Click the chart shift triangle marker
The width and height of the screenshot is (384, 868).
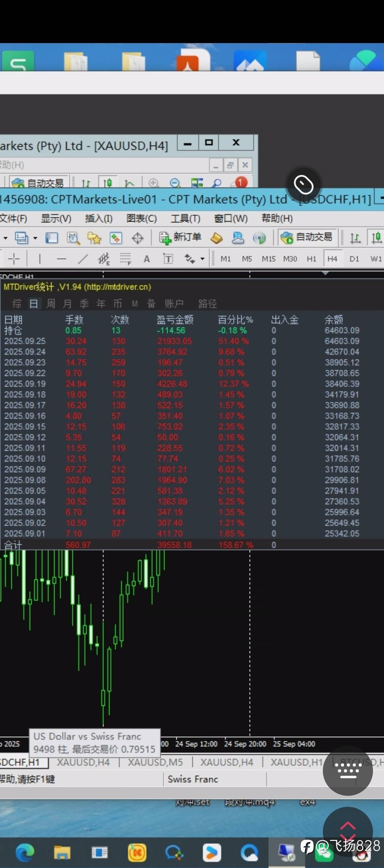(325, 273)
